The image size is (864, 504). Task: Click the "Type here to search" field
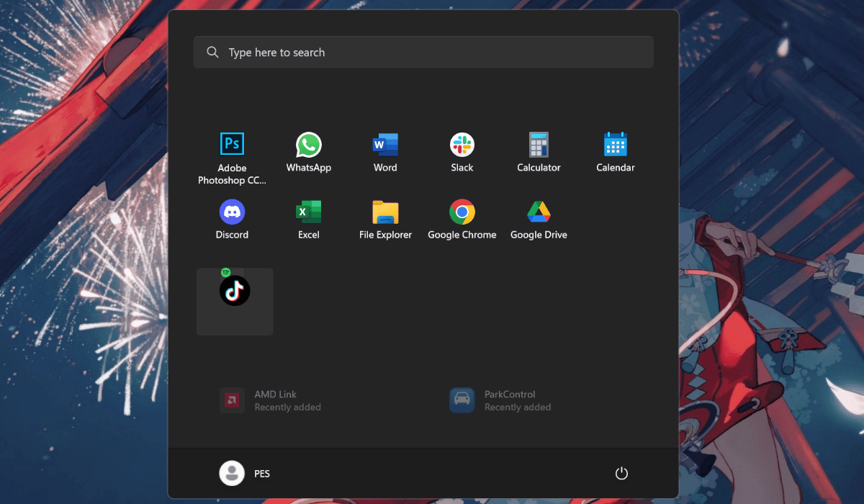click(432, 53)
